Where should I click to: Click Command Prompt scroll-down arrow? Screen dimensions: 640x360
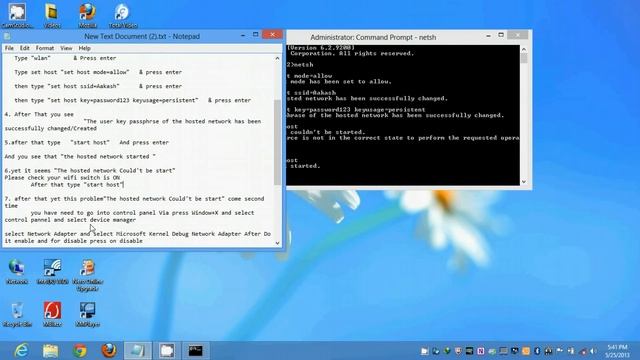click(524, 182)
